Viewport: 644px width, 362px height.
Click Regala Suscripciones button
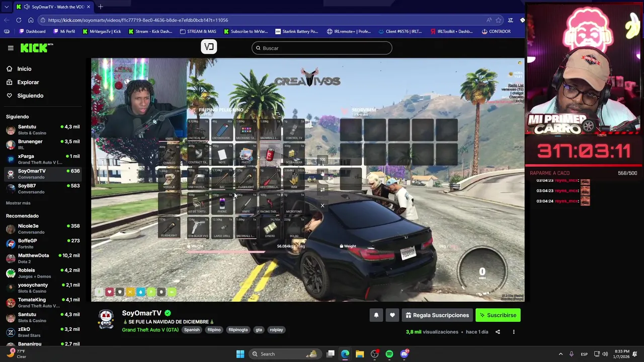coord(437,315)
